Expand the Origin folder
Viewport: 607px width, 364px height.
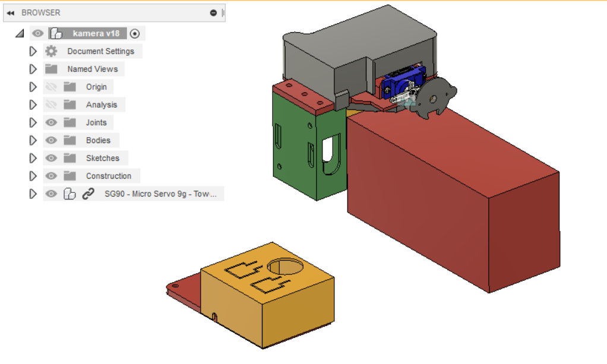pyautogui.click(x=33, y=87)
